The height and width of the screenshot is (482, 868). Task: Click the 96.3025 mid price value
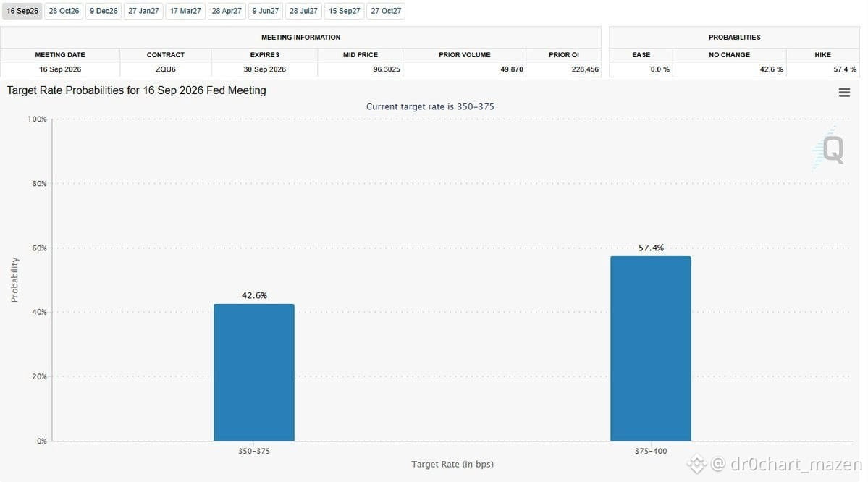387,69
